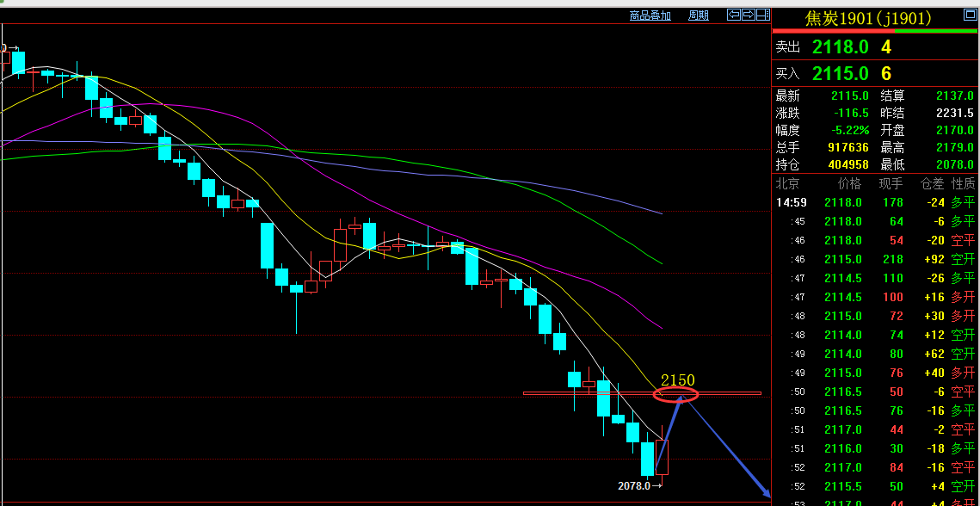
Task: Select the :47 tick row with 仓差 +16
Action: pyautogui.click(x=875, y=297)
